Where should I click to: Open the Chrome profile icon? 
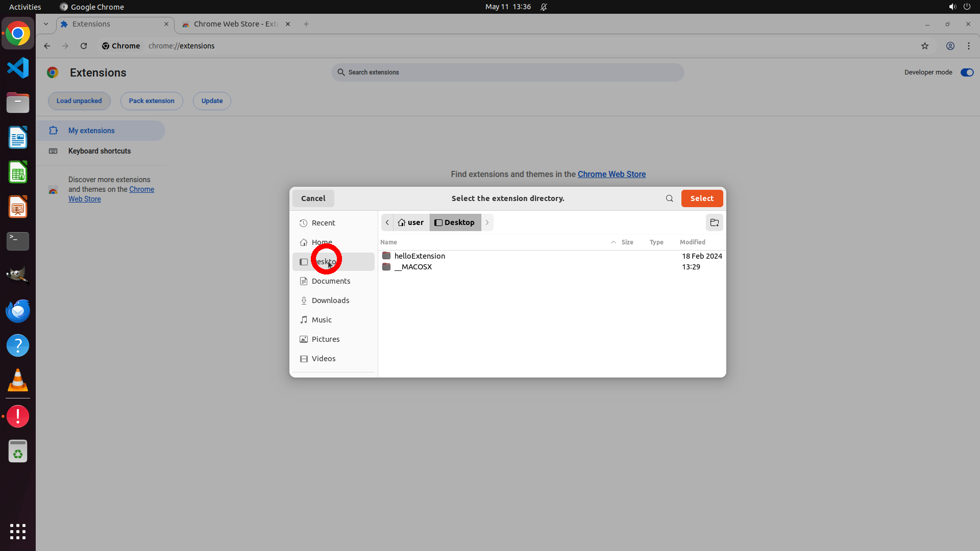click(950, 46)
